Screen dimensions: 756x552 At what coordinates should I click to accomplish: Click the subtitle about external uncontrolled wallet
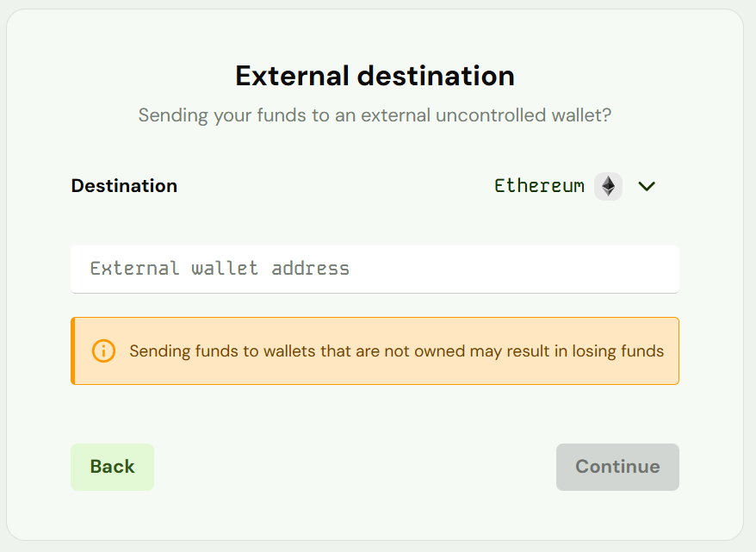pos(375,115)
